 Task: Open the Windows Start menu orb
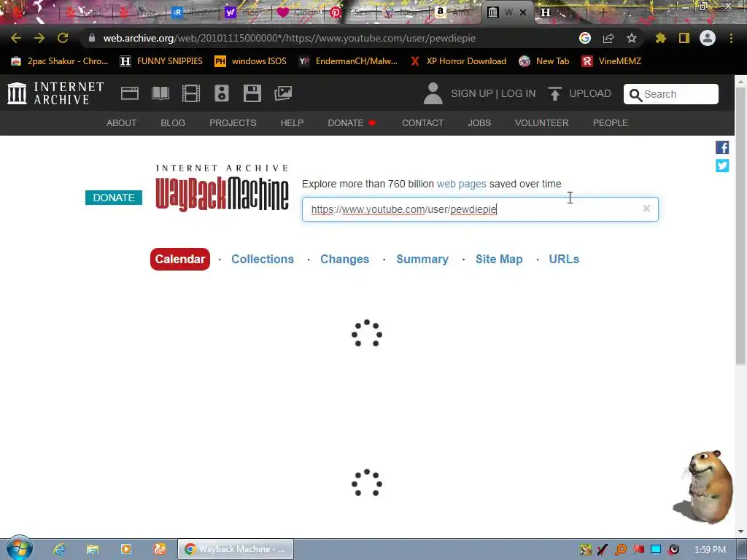click(19, 548)
